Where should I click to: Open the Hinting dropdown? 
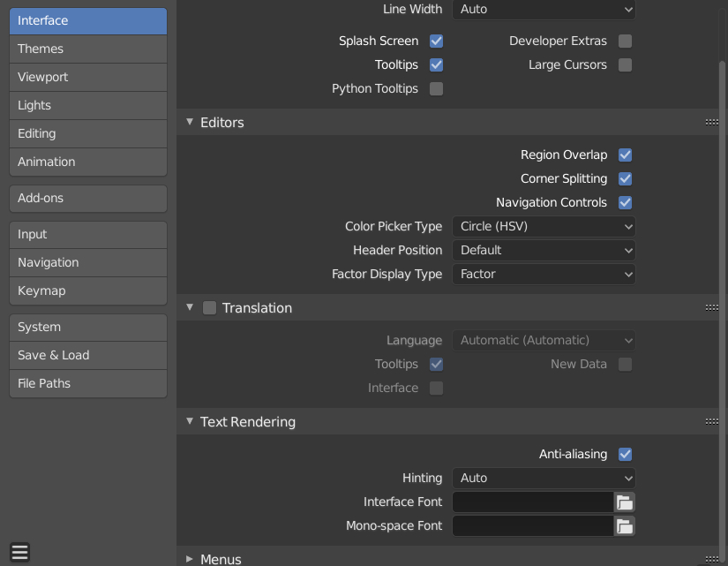(x=544, y=478)
